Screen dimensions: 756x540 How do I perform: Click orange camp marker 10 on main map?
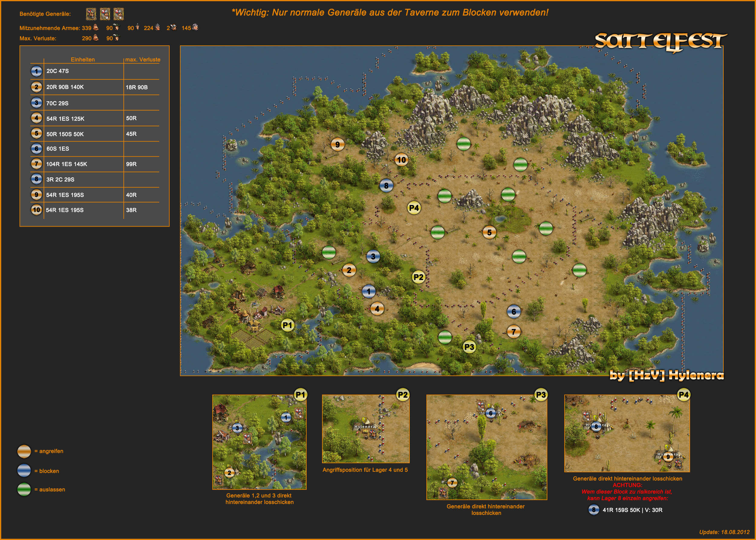(x=402, y=160)
